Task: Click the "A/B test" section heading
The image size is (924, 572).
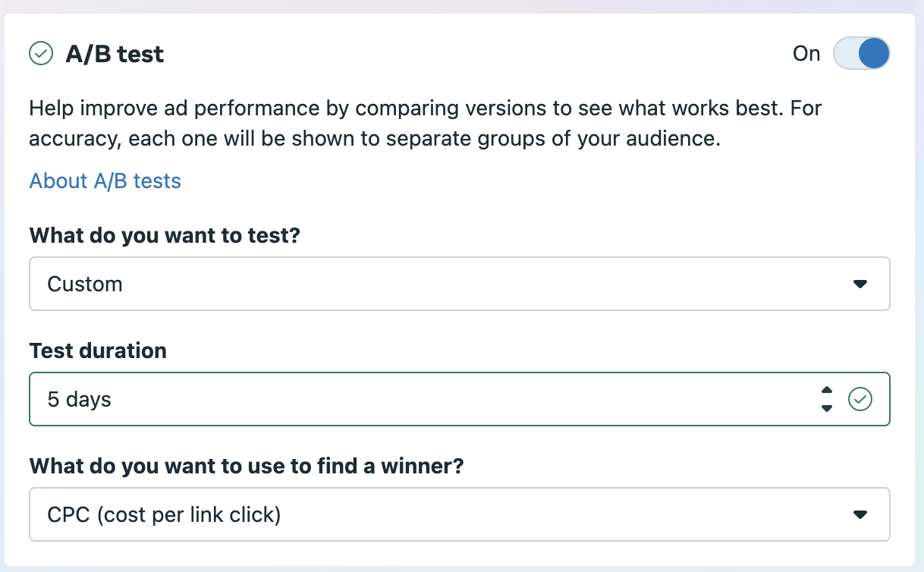Action: 115,54
